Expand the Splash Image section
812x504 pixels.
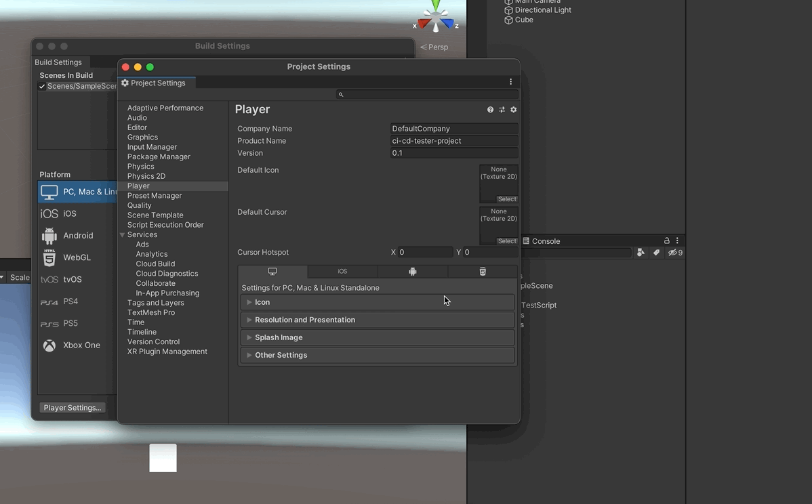click(x=377, y=337)
